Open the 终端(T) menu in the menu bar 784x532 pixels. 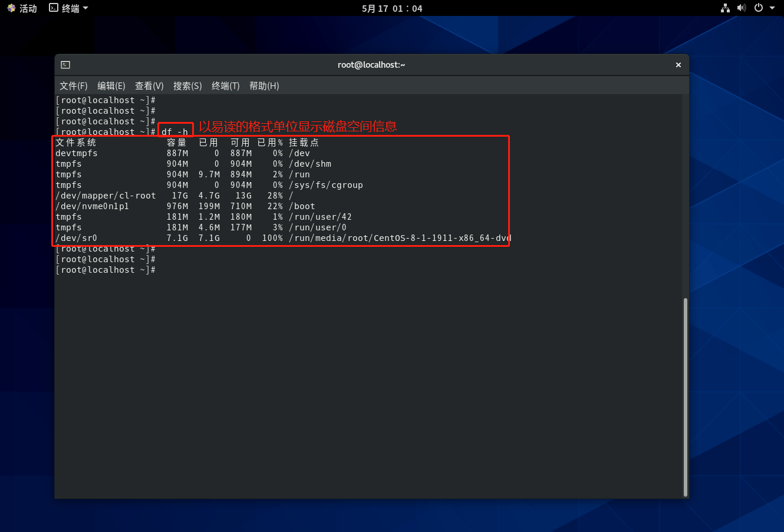[225, 86]
